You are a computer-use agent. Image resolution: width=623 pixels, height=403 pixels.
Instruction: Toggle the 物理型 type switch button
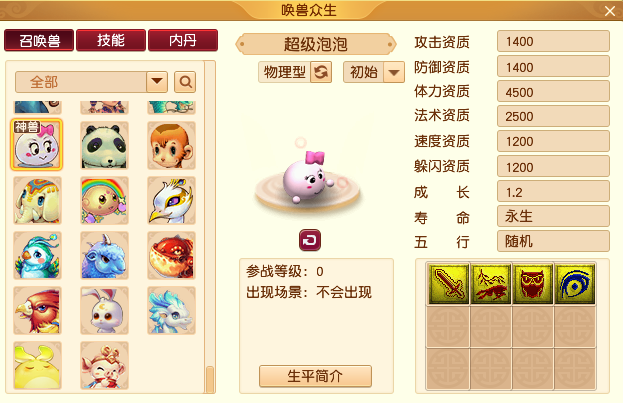point(321,72)
